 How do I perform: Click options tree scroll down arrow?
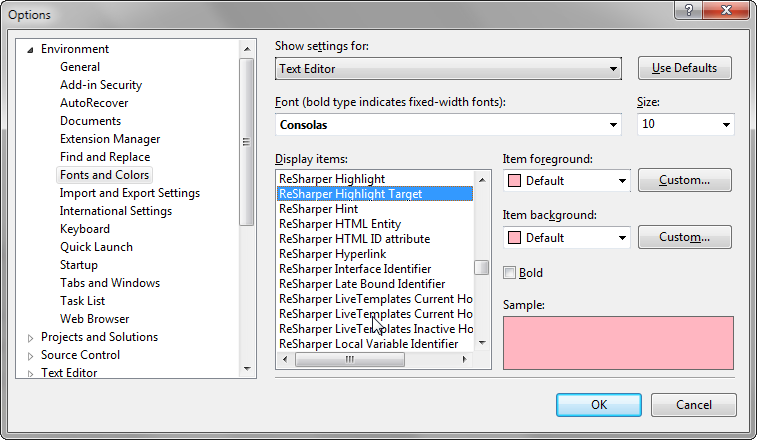(x=247, y=369)
